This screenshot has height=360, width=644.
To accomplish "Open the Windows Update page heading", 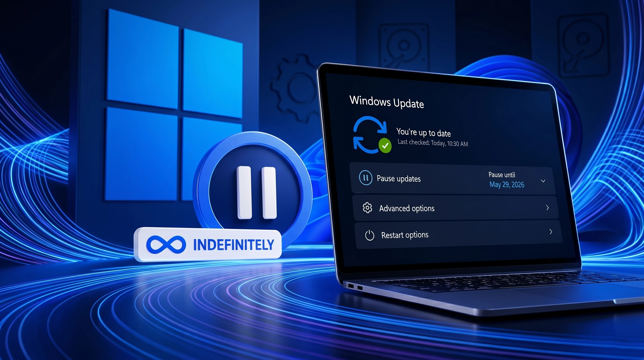I will coord(387,102).
